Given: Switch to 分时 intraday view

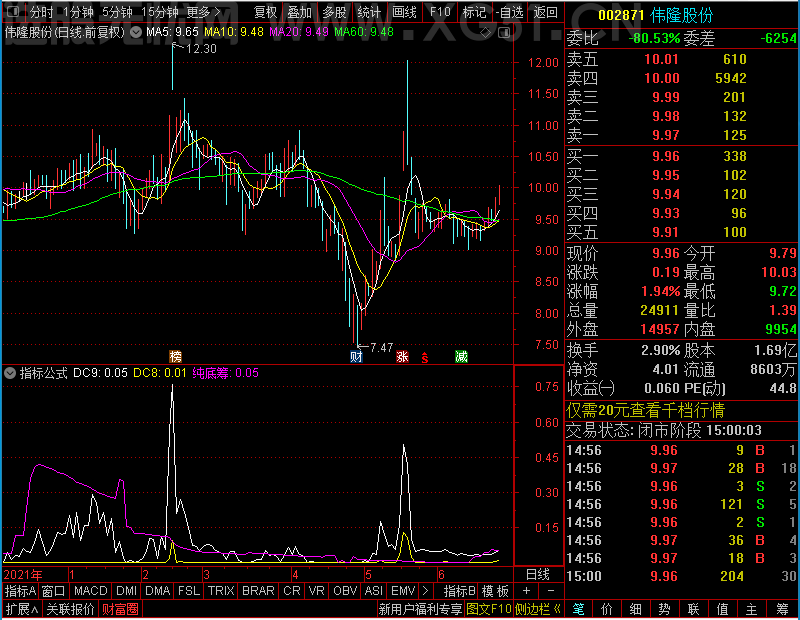Looking at the screenshot, I should pos(41,12).
